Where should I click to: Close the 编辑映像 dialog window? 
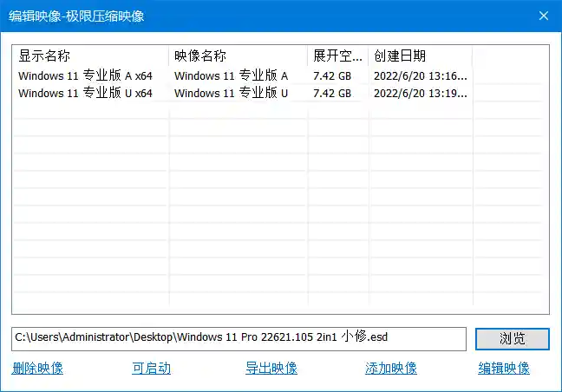click(544, 16)
